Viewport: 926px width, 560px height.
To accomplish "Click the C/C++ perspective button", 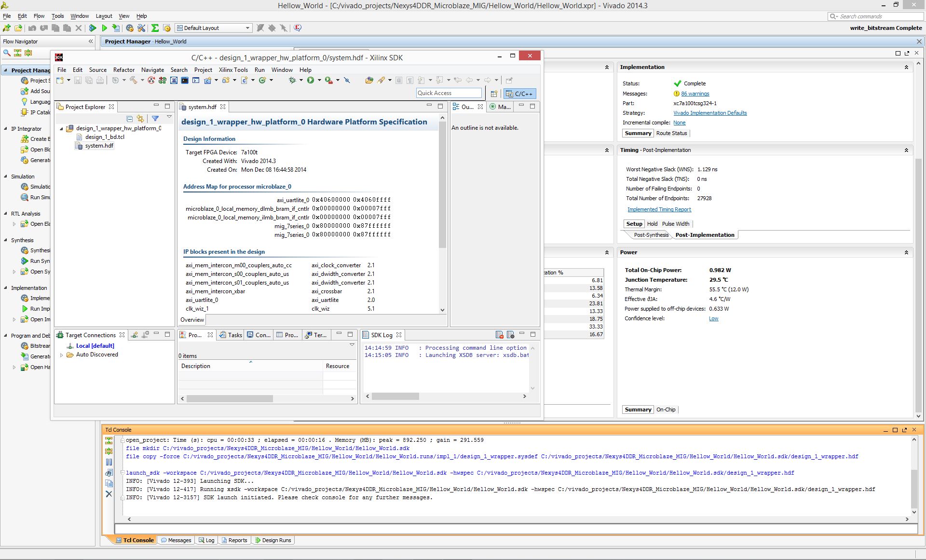I will point(519,94).
